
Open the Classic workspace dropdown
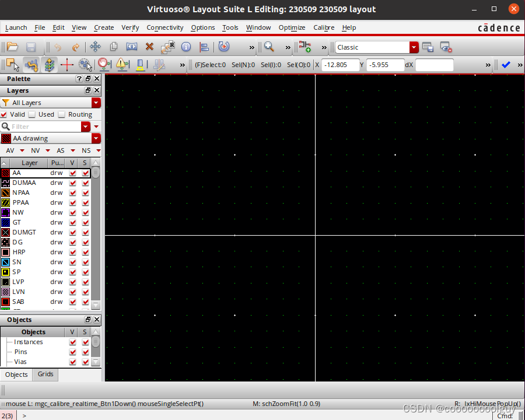click(x=414, y=47)
